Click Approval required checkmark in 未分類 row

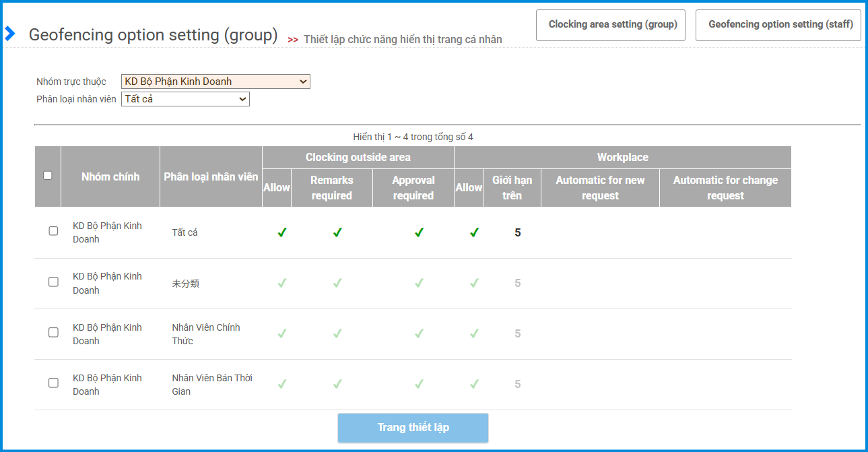(419, 283)
